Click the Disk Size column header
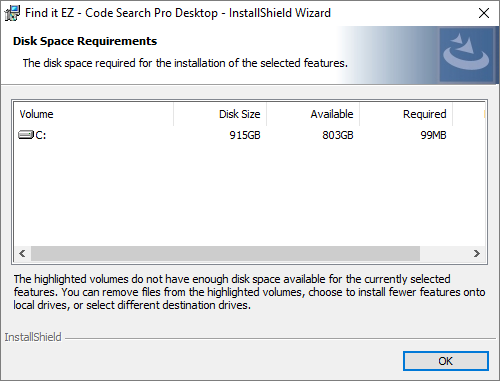Image resolution: width=500 pixels, height=381 pixels. point(220,114)
